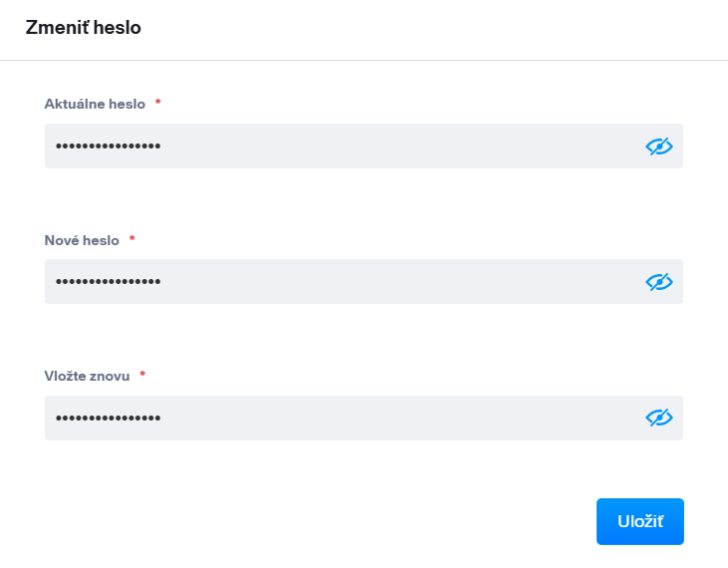
Task: Click the Vložte znovu field label
Action: (x=89, y=376)
